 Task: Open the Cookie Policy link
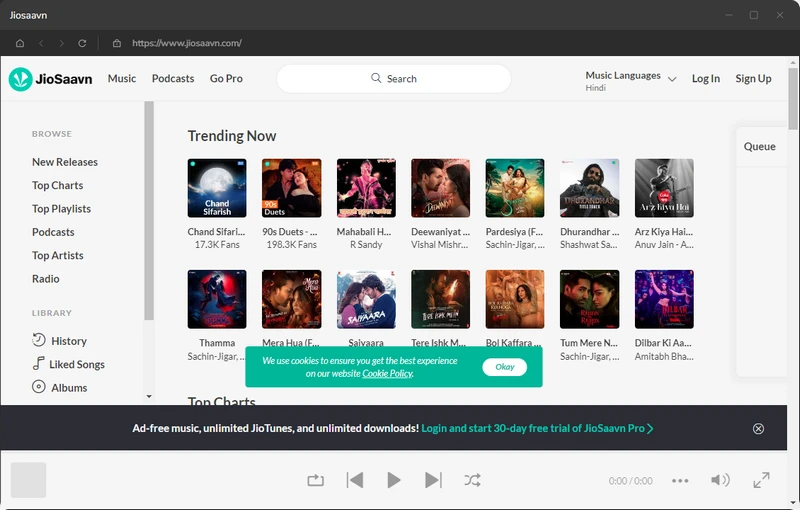pyautogui.click(x=387, y=373)
